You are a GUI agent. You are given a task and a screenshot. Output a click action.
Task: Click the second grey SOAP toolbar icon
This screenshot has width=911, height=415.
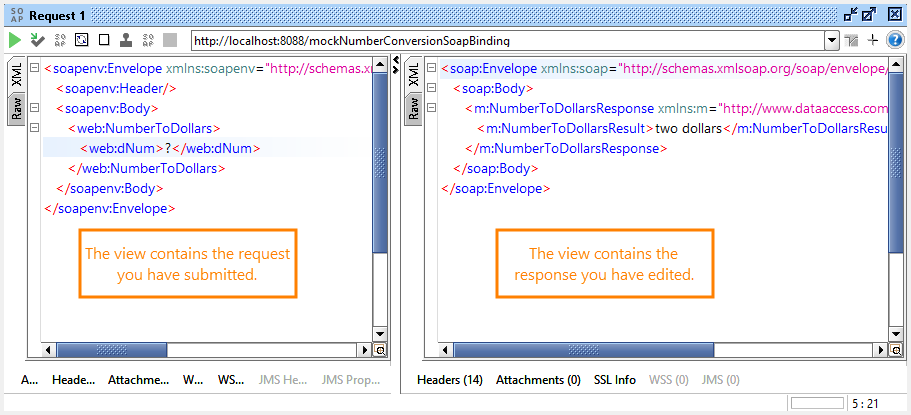pos(148,40)
